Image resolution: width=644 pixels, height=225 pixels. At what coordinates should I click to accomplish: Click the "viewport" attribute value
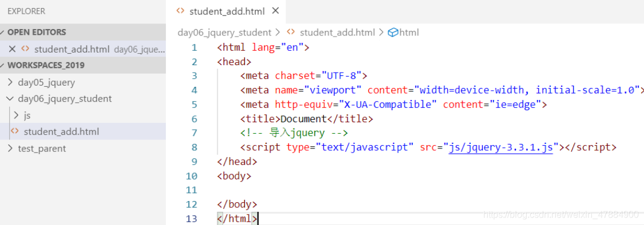(333, 90)
